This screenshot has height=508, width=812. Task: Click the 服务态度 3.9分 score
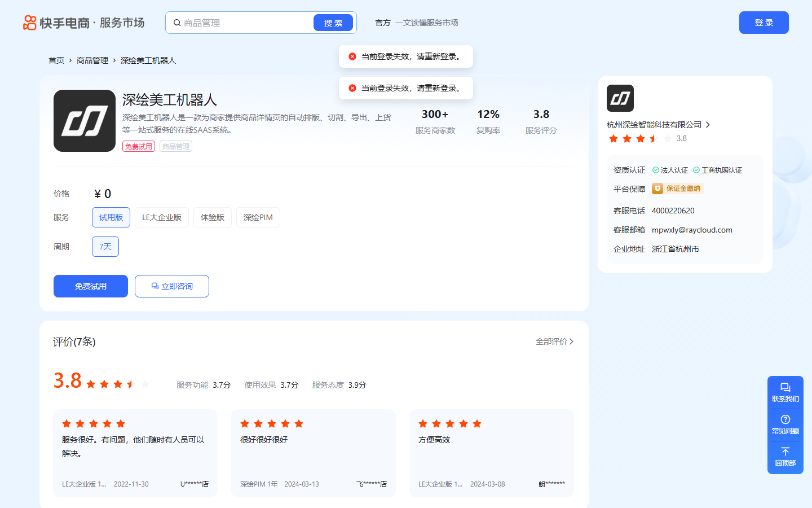coord(339,385)
